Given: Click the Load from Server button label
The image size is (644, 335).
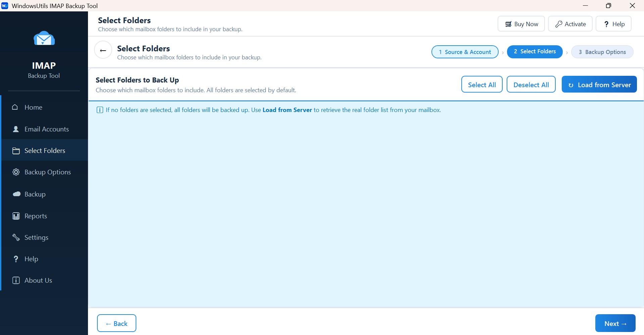Looking at the screenshot, I should click(x=604, y=85).
